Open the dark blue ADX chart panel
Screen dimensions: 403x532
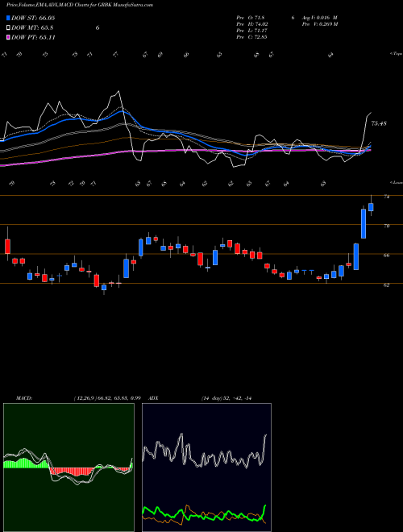coord(206,468)
